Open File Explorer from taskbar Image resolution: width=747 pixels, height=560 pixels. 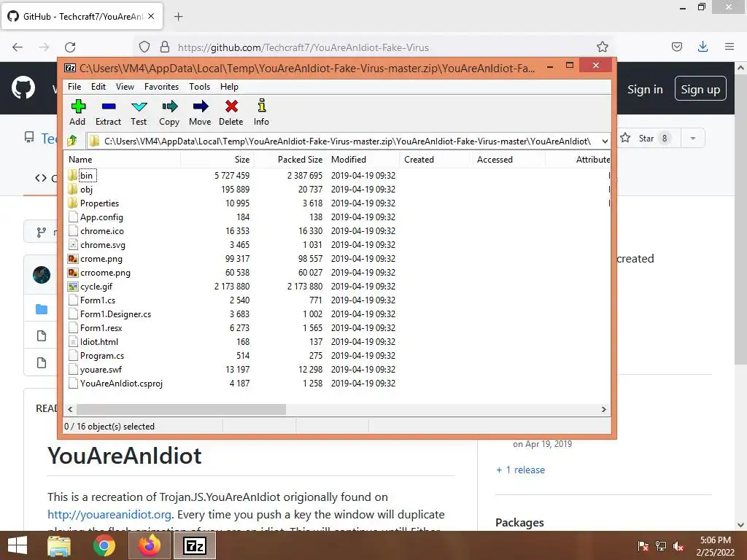coord(59,545)
